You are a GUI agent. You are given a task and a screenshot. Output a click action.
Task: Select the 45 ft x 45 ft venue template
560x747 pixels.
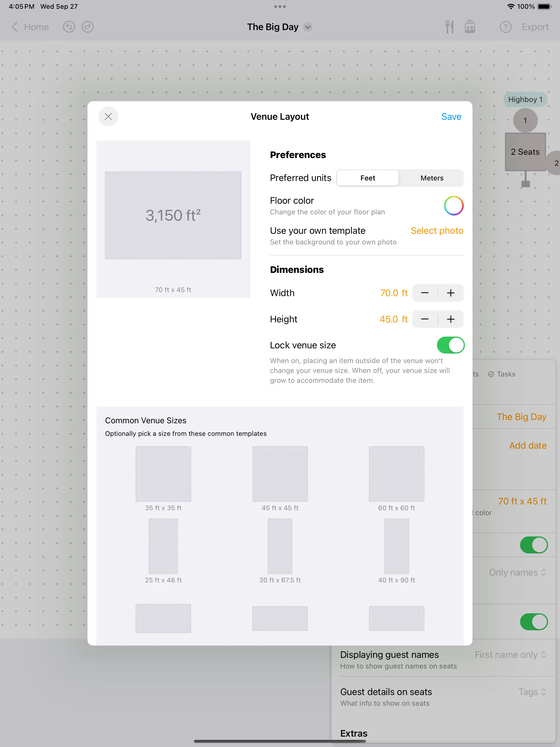coord(280,474)
